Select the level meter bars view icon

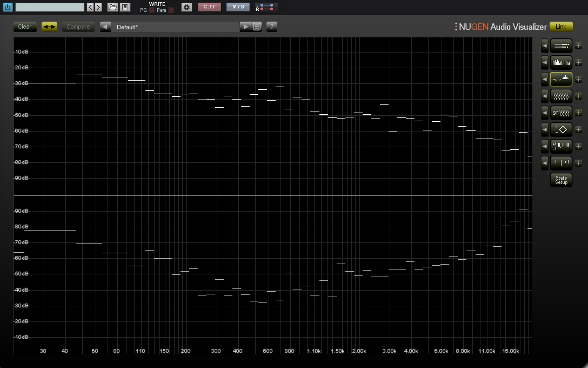pos(561,46)
